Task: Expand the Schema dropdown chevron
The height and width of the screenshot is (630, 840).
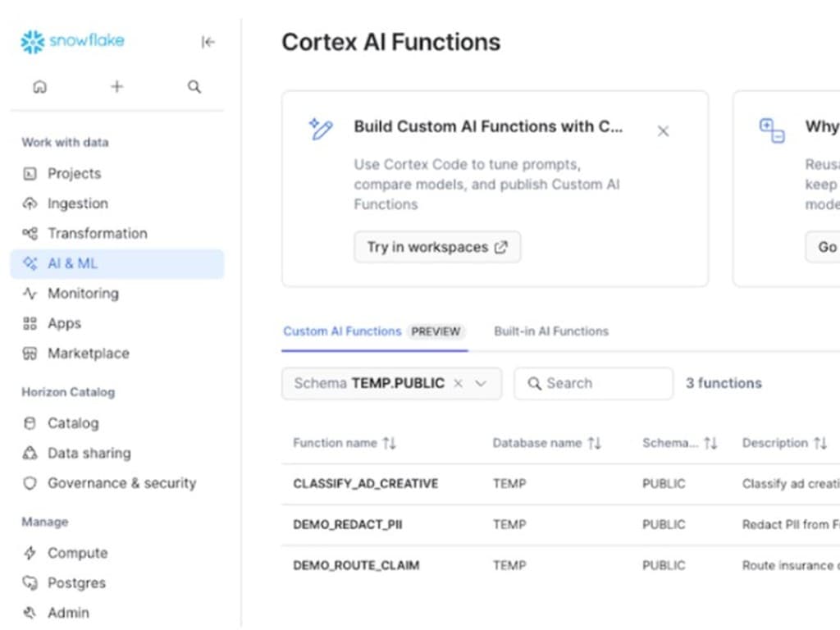Action: click(481, 383)
